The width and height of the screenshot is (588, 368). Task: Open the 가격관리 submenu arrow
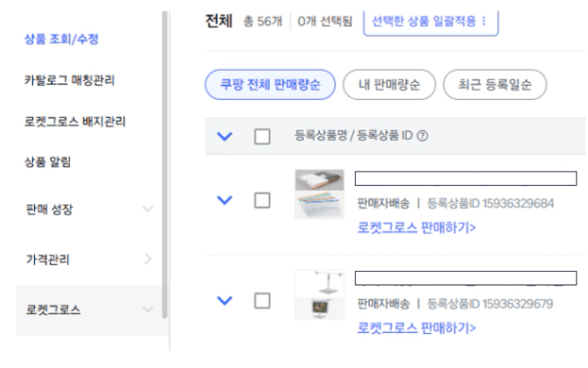coord(148,260)
